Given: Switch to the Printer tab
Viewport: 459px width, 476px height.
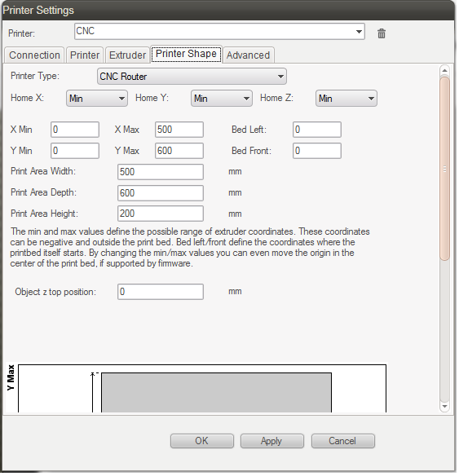Looking at the screenshot, I should click(86, 55).
